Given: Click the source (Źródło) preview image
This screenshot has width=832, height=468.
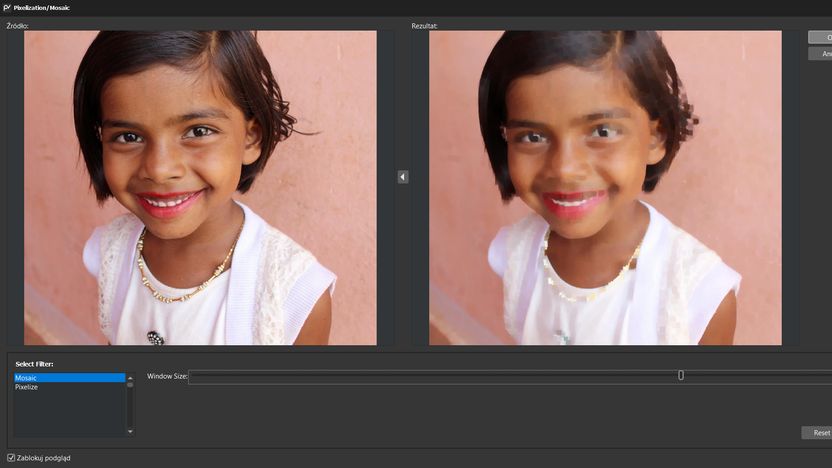Looking at the screenshot, I should point(201,188).
